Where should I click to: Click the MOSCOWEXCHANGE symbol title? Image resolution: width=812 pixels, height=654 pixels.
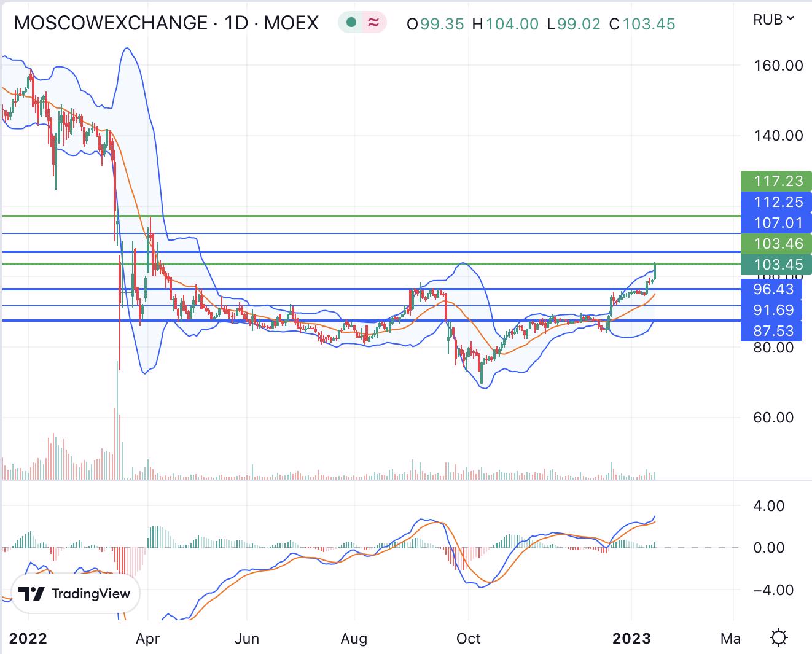(x=111, y=23)
